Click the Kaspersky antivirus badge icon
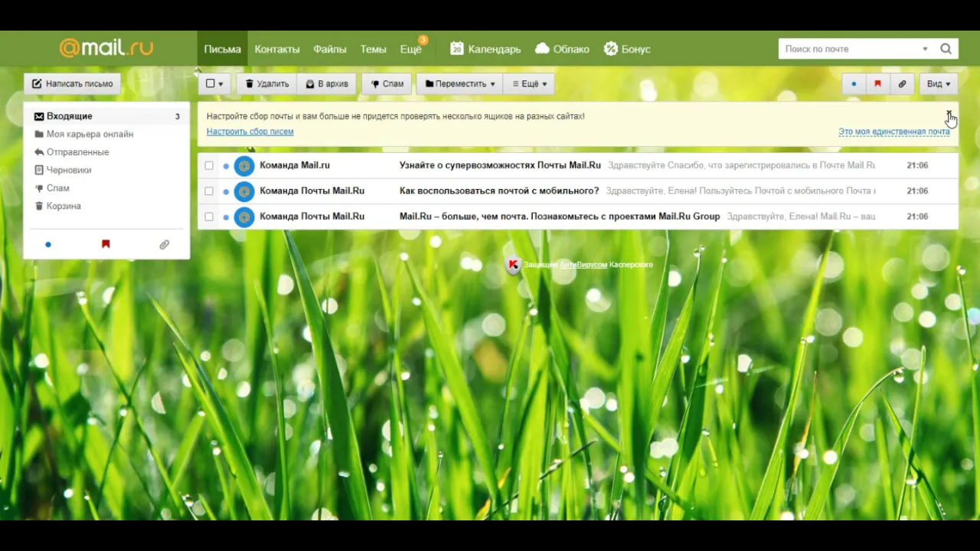980x551 pixels. click(x=514, y=265)
